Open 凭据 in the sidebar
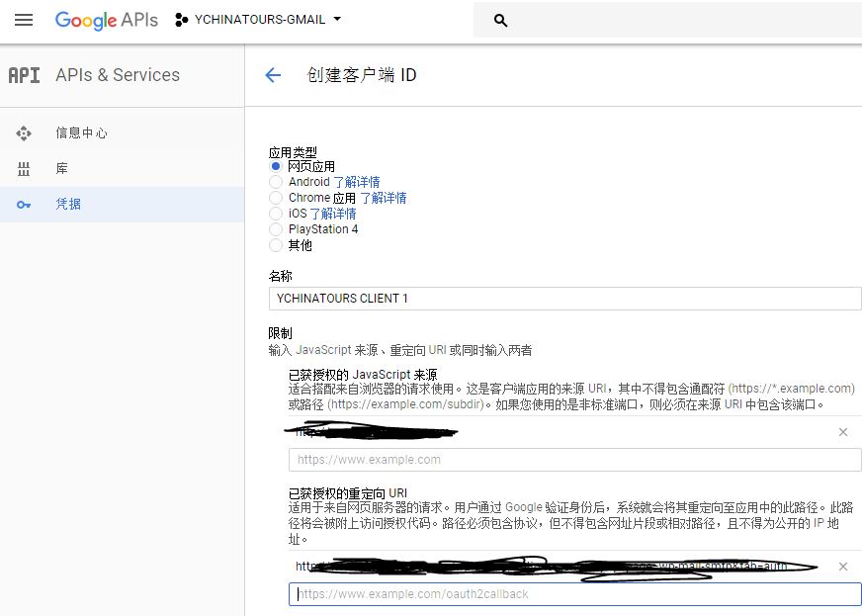The image size is (862, 616). click(68, 204)
